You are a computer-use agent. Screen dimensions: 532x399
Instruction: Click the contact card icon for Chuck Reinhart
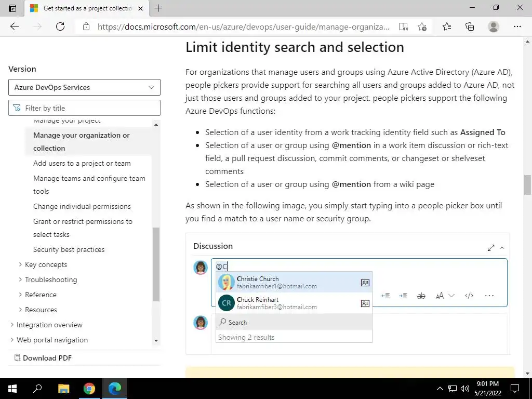pyautogui.click(x=365, y=303)
